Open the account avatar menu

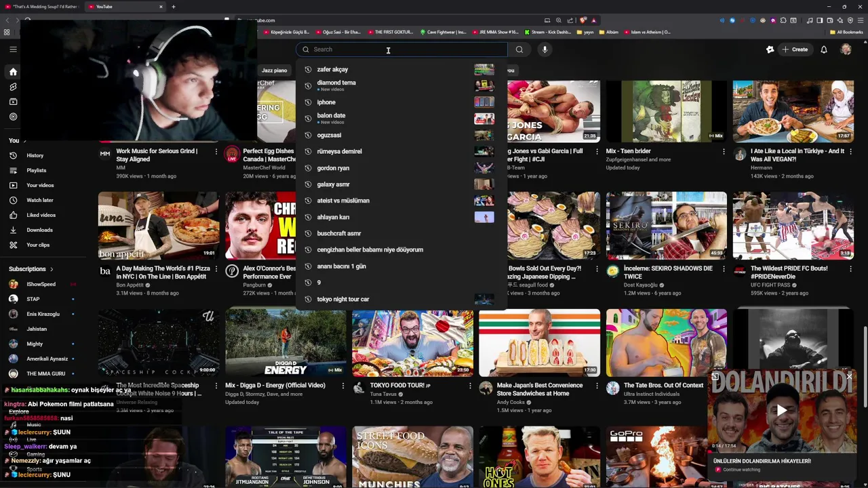[x=846, y=49]
